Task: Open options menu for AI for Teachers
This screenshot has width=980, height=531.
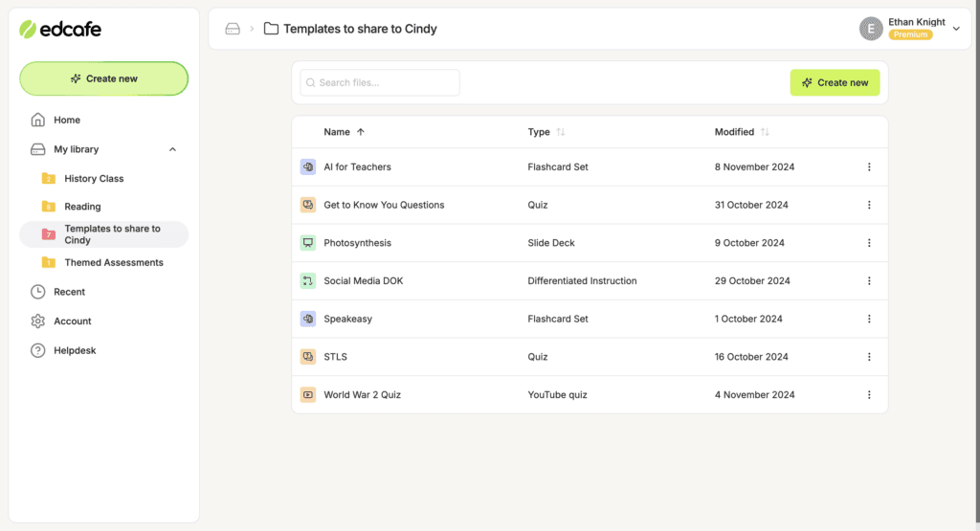Action: pos(869,166)
